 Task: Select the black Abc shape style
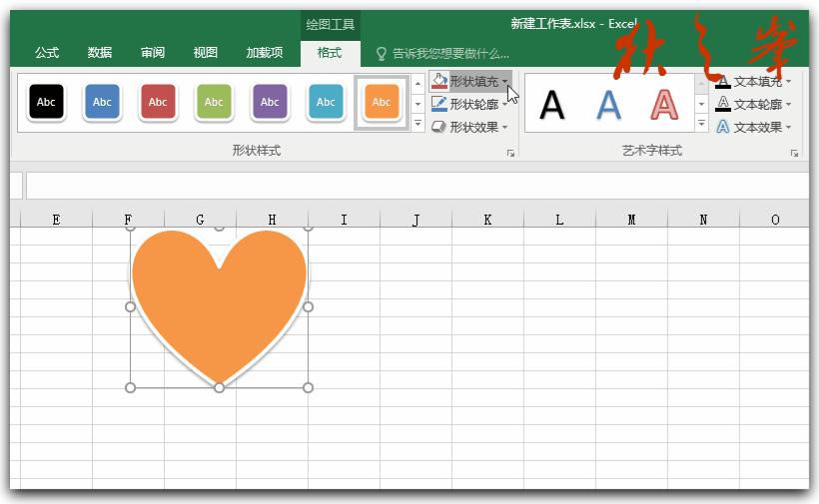tap(47, 102)
